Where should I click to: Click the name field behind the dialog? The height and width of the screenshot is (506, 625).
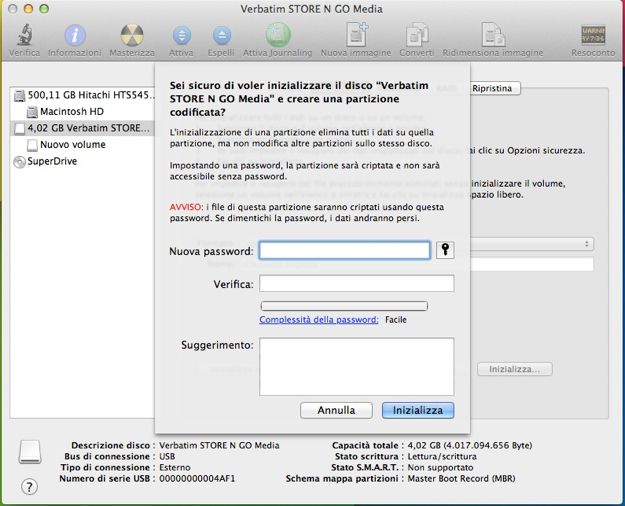point(532,264)
